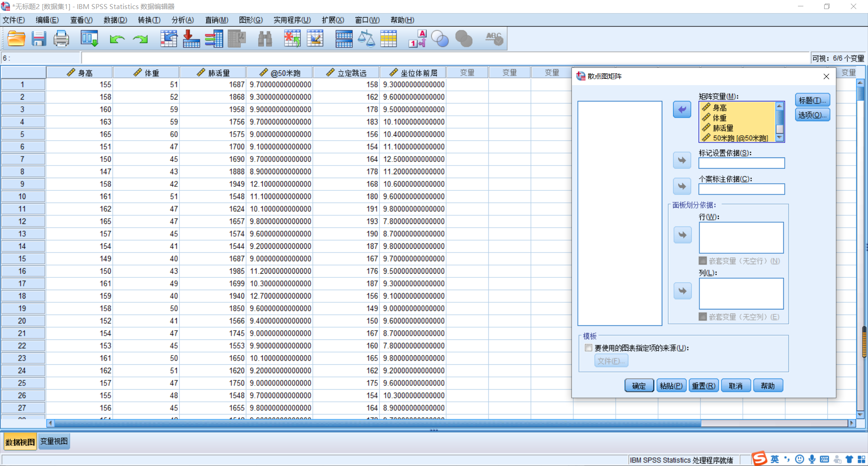Click the Sogou input method S icon

[x=759, y=458]
